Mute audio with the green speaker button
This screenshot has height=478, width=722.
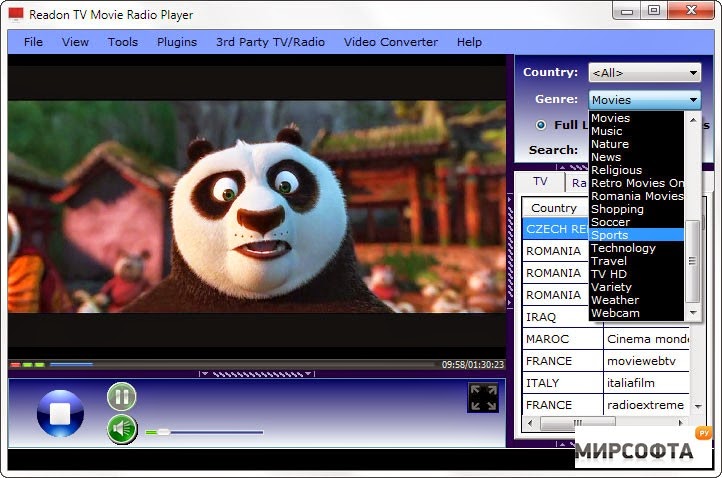coord(122,429)
